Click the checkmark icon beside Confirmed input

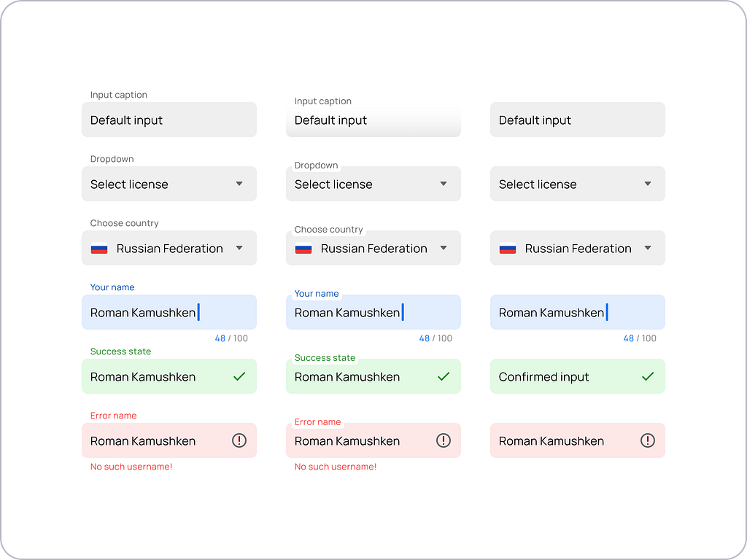click(x=647, y=376)
